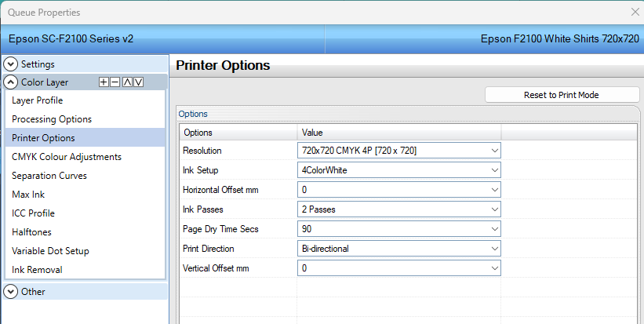The width and height of the screenshot is (644, 324).
Task: Expand the Settings section chevron
Action: coord(11,64)
